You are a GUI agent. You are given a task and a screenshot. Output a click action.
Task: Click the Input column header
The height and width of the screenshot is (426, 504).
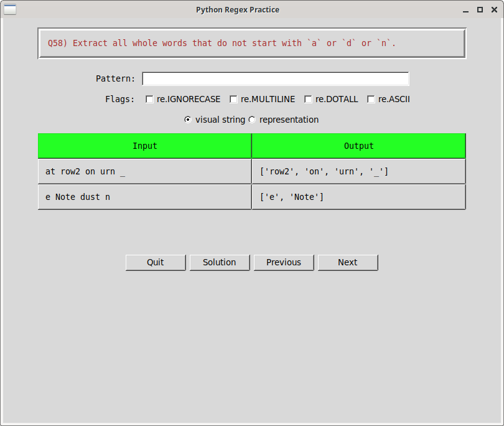tap(144, 146)
